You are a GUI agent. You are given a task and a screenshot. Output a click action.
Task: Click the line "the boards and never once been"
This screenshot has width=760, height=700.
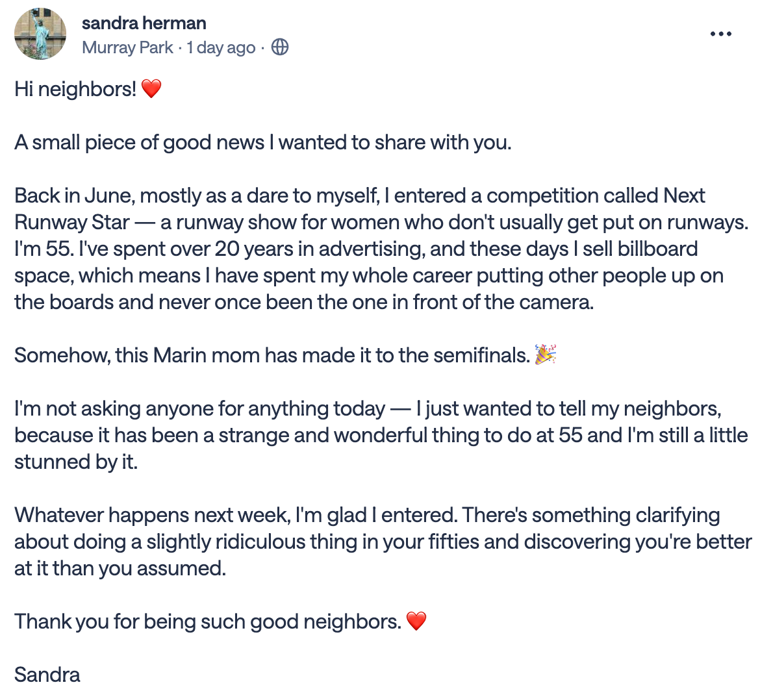[305, 303]
